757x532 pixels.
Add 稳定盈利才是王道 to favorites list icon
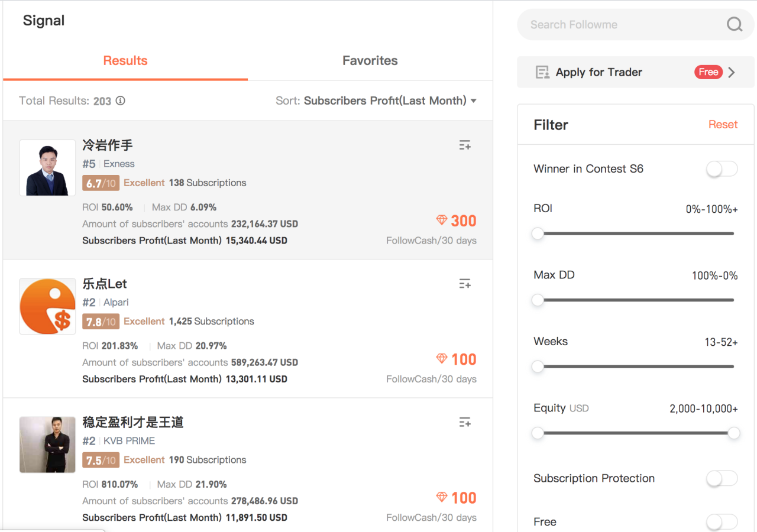(x=465, y=422)
